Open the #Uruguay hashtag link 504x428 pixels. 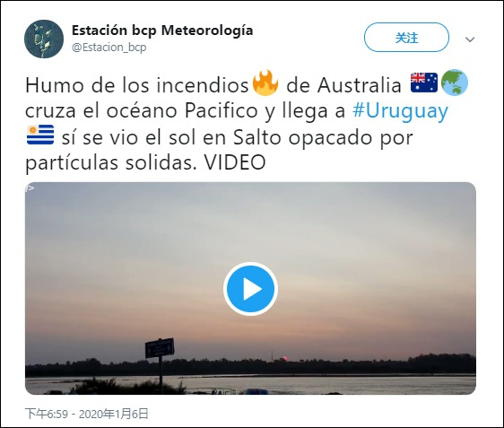400,111
